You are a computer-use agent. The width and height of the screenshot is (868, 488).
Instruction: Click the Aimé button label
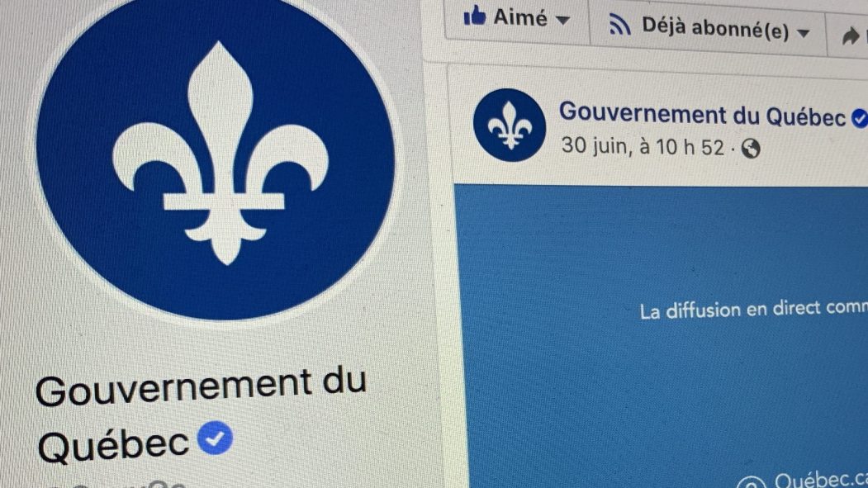[x=519, y=17]
